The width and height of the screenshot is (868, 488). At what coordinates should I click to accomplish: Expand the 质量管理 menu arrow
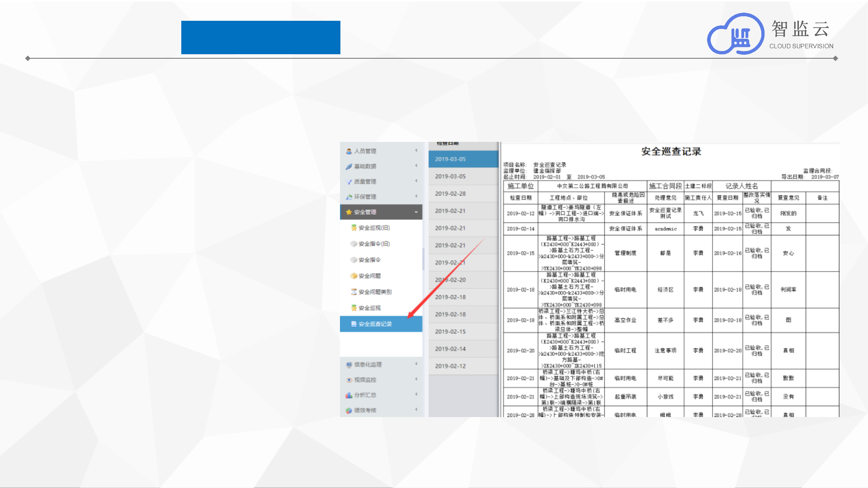click(416, 181)
